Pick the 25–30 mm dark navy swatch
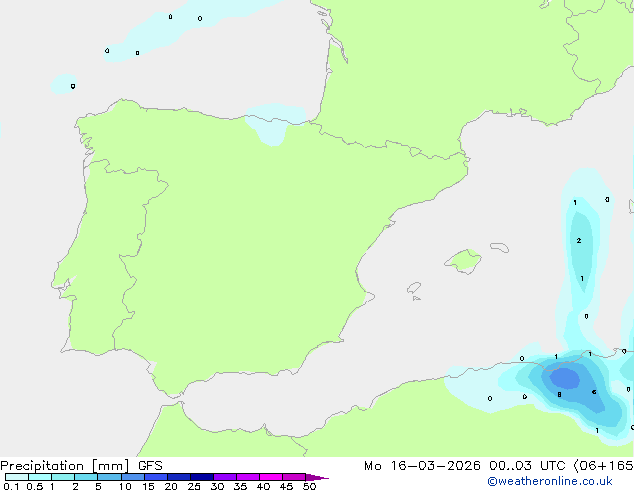This screenshot has width=634, height=490. [x=202, y=477]
